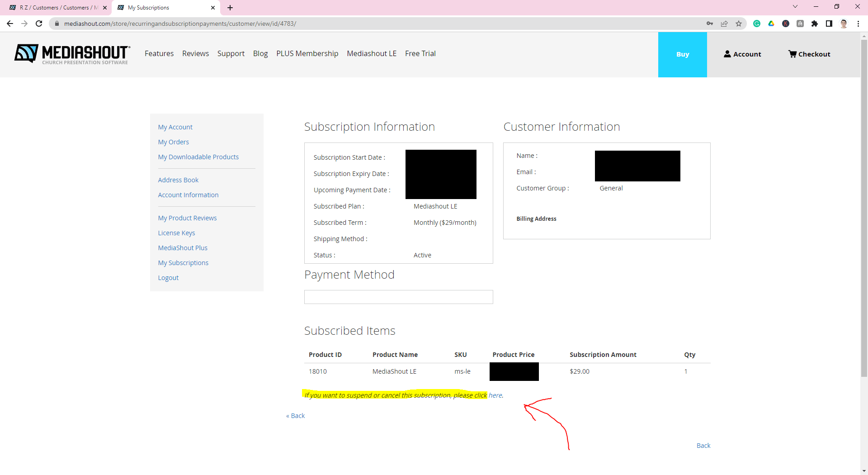Open My Orders
The width and height of the screenshot is (868, 475).
(x=173, y=142)
